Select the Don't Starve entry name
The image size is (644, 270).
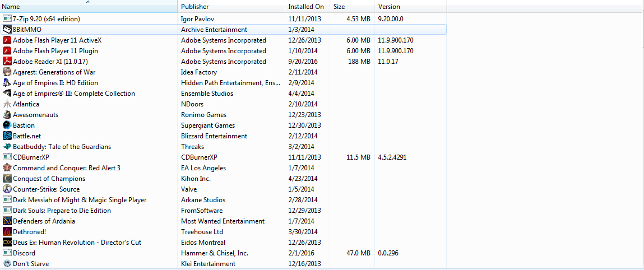pyautogui.click(x=31, y=264)
